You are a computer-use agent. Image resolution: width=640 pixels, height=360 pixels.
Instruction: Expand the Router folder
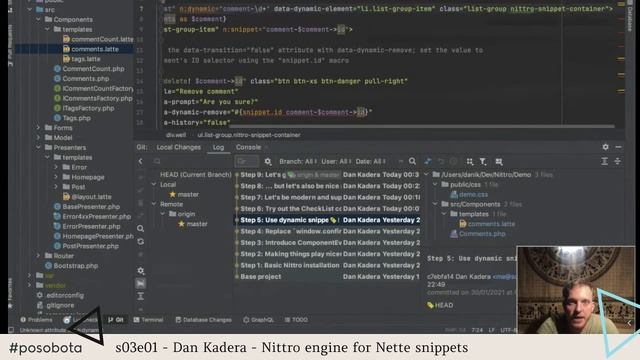point(38,256)
